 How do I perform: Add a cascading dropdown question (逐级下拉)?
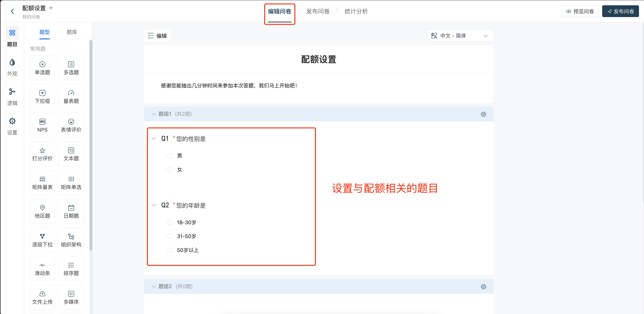[42, 240]
